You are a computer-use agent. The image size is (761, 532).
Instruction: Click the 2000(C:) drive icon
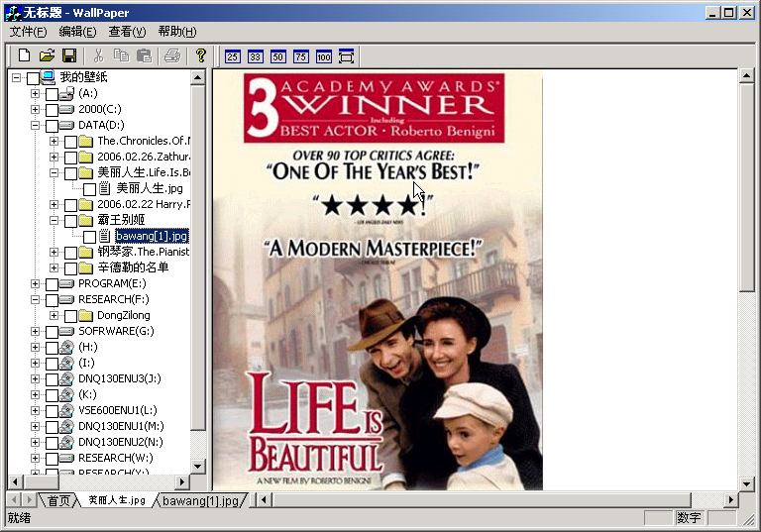click(66, 109)
